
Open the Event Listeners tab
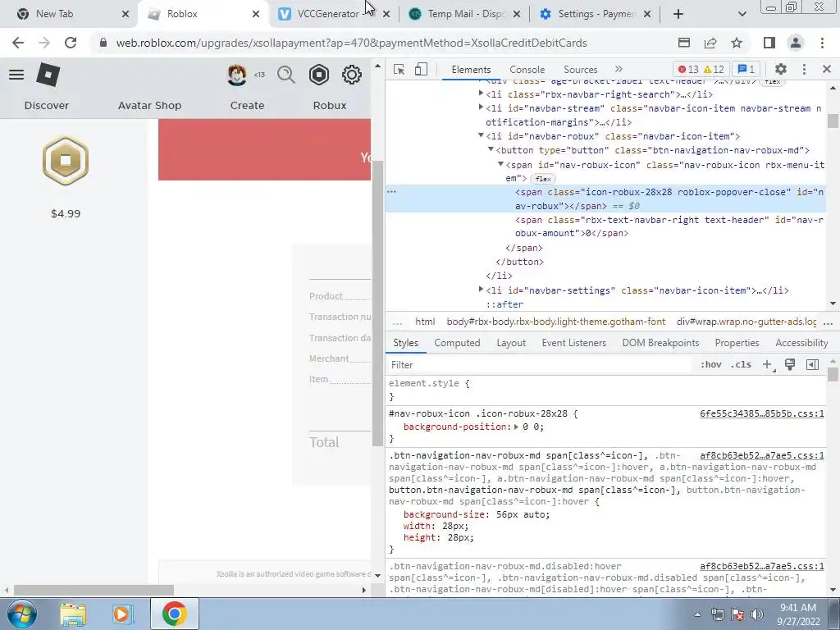[x=573, y=343]
